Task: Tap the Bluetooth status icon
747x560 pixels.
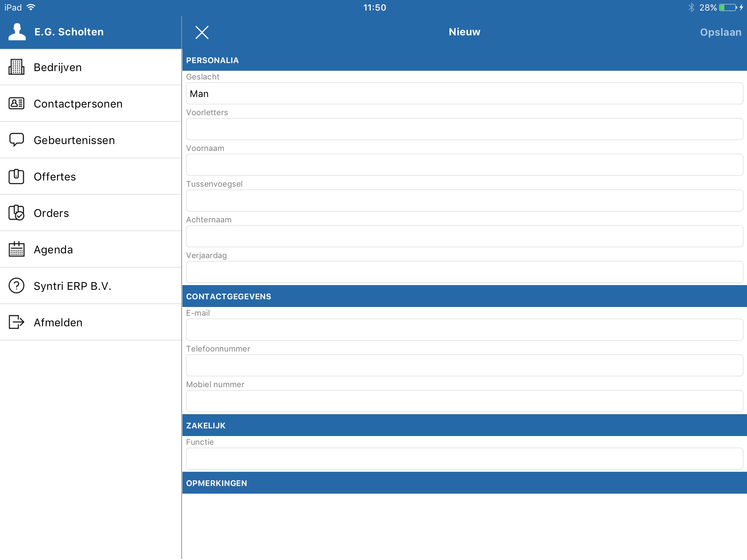Action: (691, 7)
